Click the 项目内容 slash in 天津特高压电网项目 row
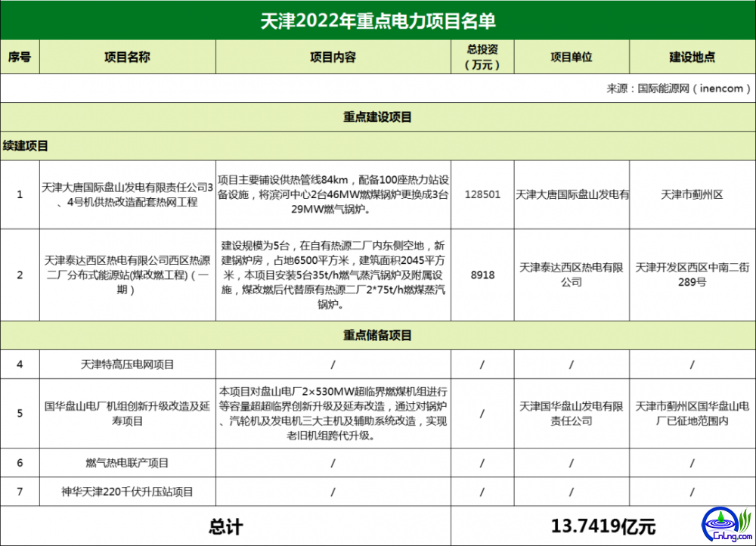This screenshot has width=756, height=546. point(333,365)
